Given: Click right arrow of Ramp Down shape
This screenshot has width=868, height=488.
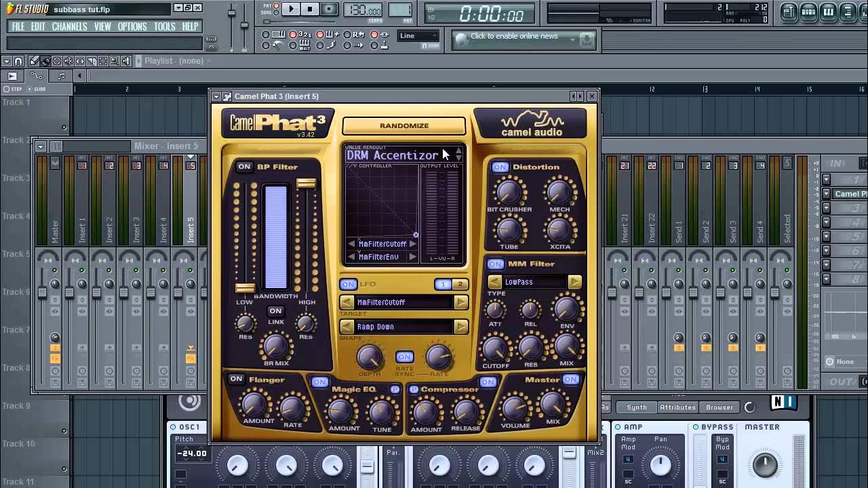Looking at the screenshot, I should tap(461, 327).
